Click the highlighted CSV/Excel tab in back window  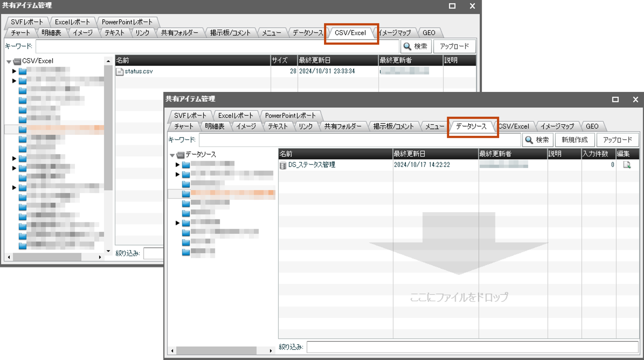(350, 33)
